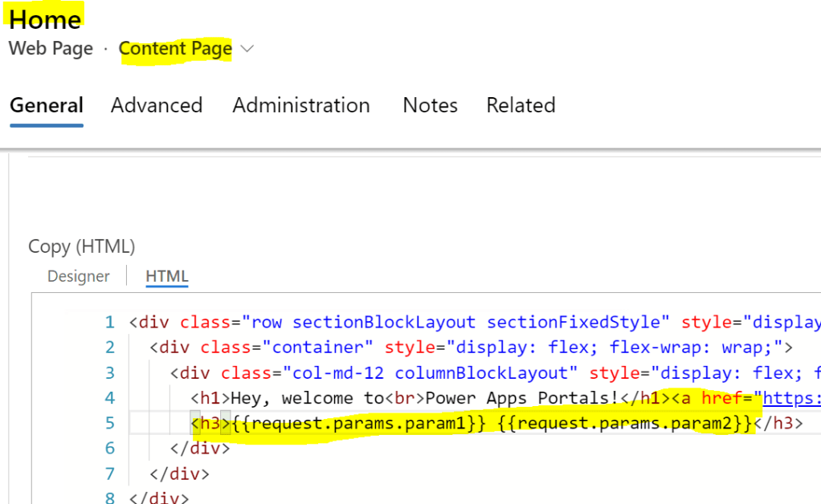Viewport: 821px width, 504px height.
Task: Click the Copy (HTML) field label
Action: pyautogui.click(x=82, y=246)
